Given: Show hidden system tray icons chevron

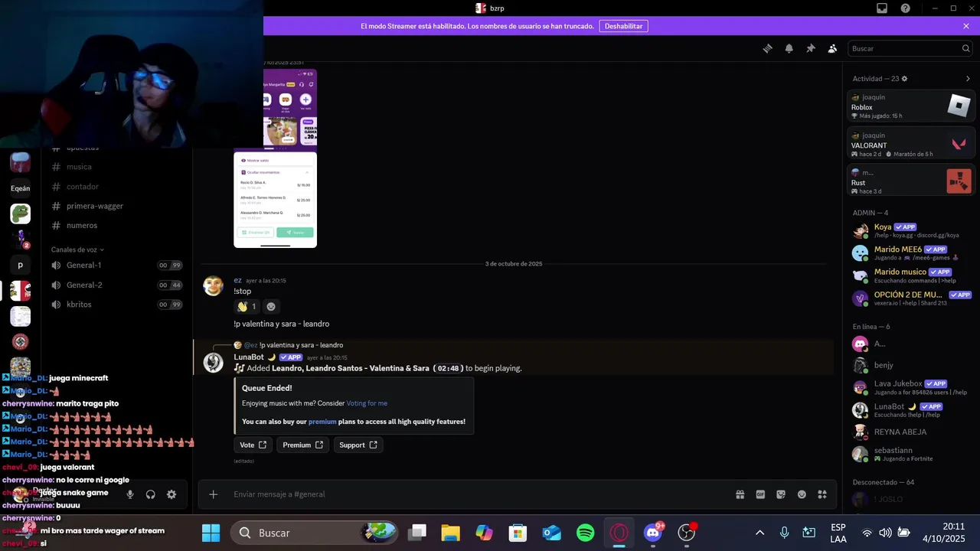Looking at the screenshot, I should tap(759, 533).
